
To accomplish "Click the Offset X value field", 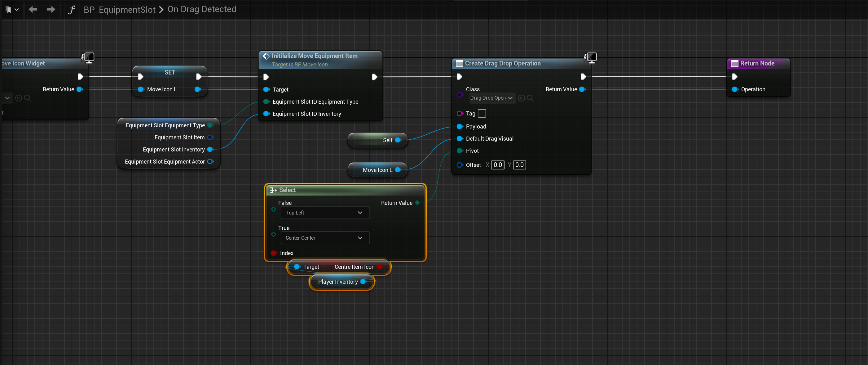I will 497,165.
